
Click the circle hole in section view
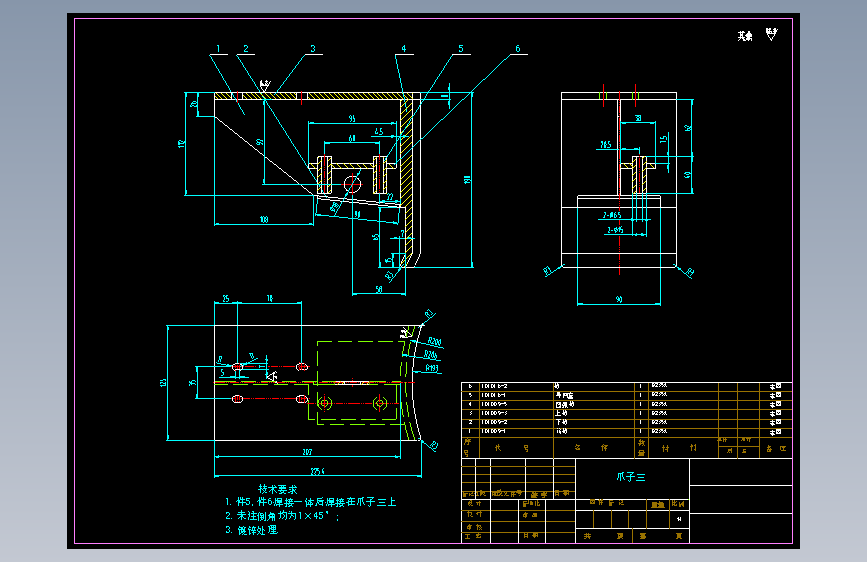click(352, 184)
